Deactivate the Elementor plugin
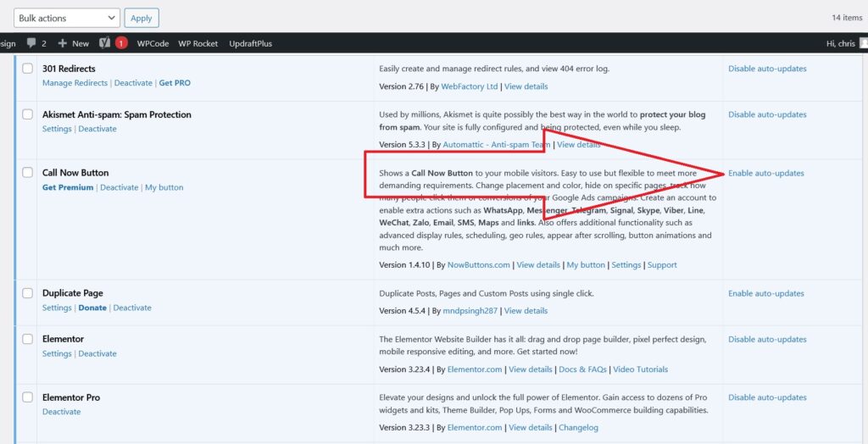Image resolution: width=868 pixels, height=444 pixels. (97, 353)
